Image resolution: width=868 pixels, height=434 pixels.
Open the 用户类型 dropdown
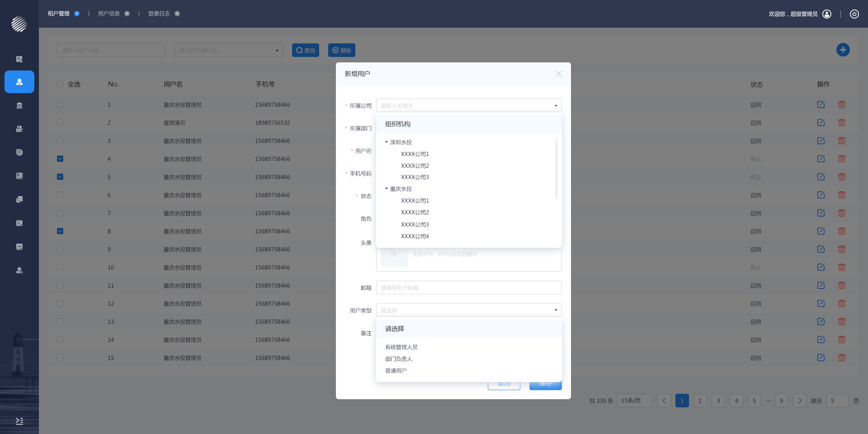[468, 310]
